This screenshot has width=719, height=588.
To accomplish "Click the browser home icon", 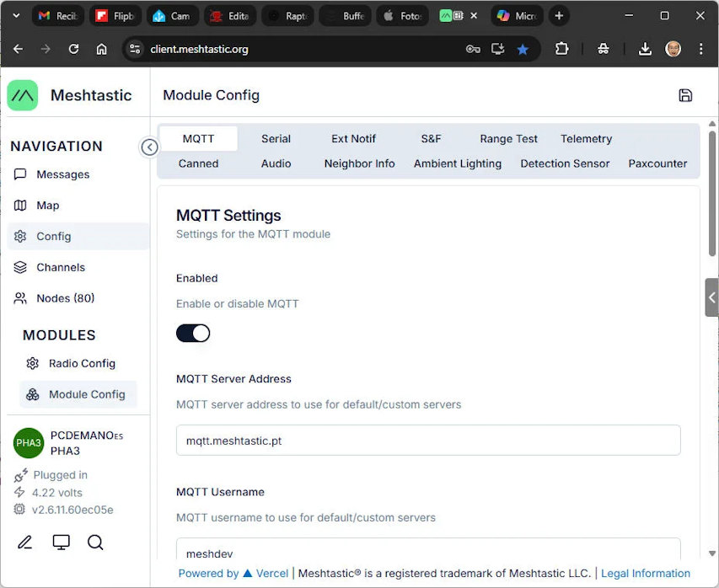I will (101, 49).
